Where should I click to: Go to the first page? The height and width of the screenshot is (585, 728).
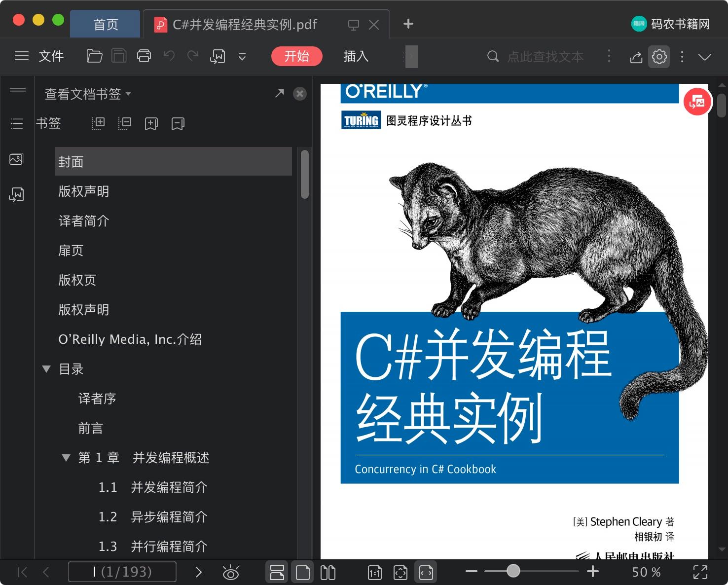click(23, 572)
